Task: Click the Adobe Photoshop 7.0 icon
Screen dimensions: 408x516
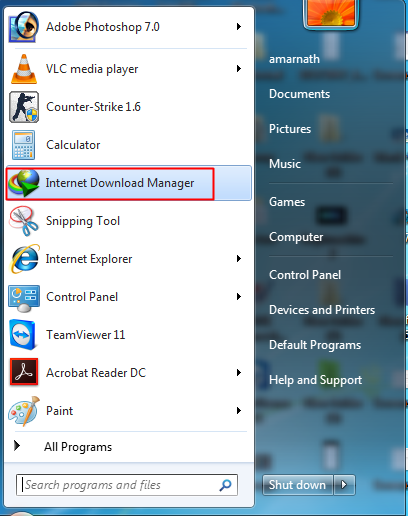Action: (23, 27)
